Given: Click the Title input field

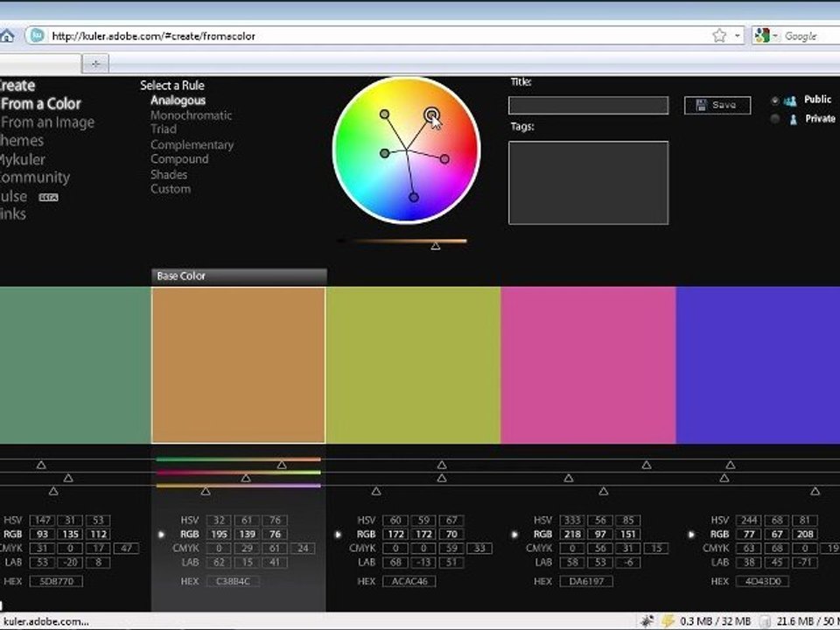Looking at the screenshot, I should 588,105.
